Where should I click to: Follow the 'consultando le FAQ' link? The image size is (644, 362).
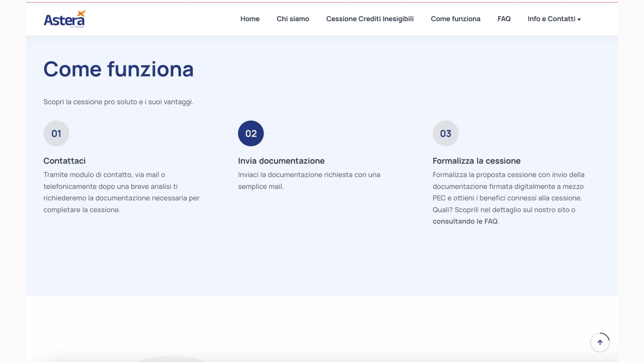click(465, 221)
